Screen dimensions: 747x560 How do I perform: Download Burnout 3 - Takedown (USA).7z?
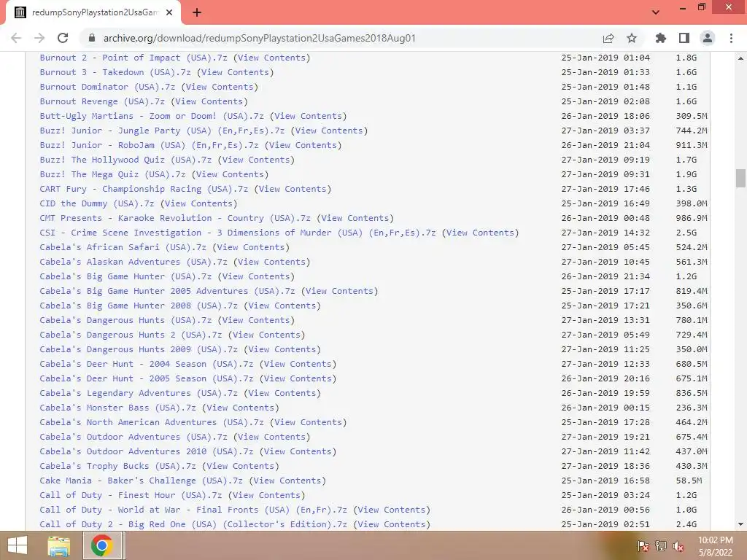pyautogui.click(x=115, y=72)
